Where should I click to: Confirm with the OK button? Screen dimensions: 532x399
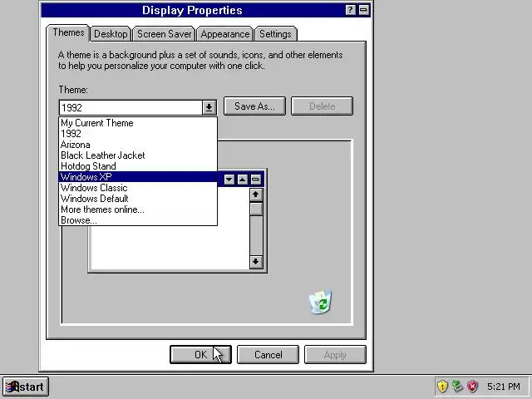pyautogui.click(x=200, y=355)
